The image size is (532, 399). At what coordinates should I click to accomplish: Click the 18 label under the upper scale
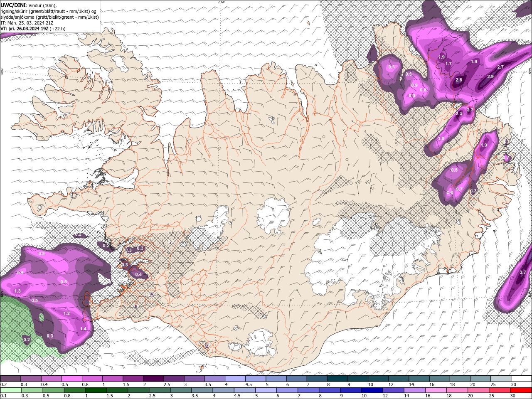coord(452,384)
